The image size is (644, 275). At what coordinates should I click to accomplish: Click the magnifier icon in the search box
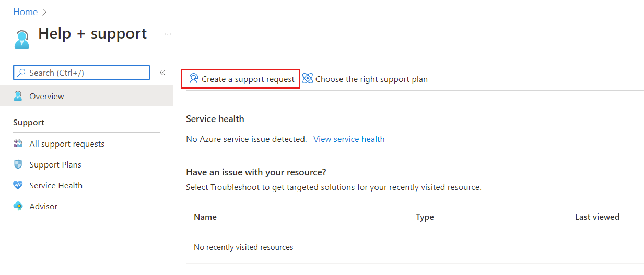pyautogui.click(x=21, y=73)
